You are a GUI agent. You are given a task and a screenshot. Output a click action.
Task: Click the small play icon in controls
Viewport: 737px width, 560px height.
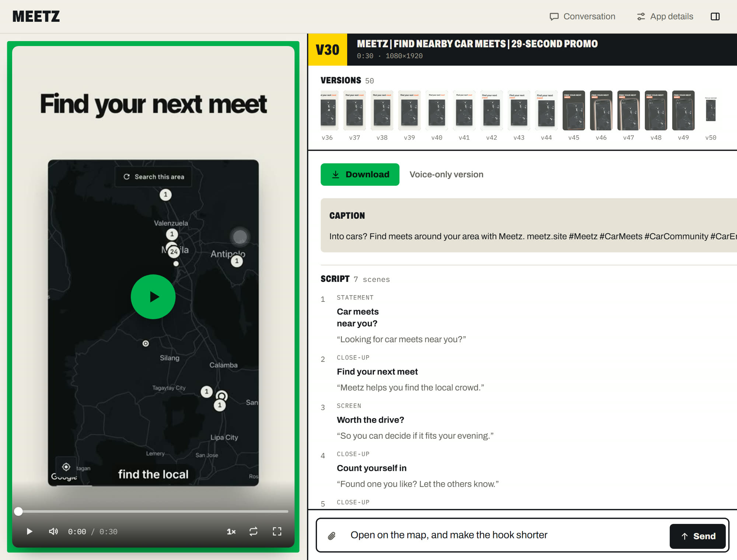(29, 531)
